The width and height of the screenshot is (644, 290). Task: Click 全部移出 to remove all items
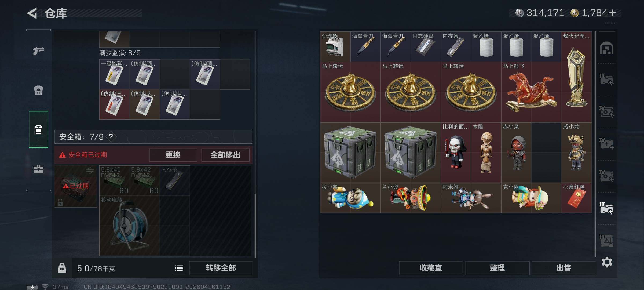tap(225, 155)
